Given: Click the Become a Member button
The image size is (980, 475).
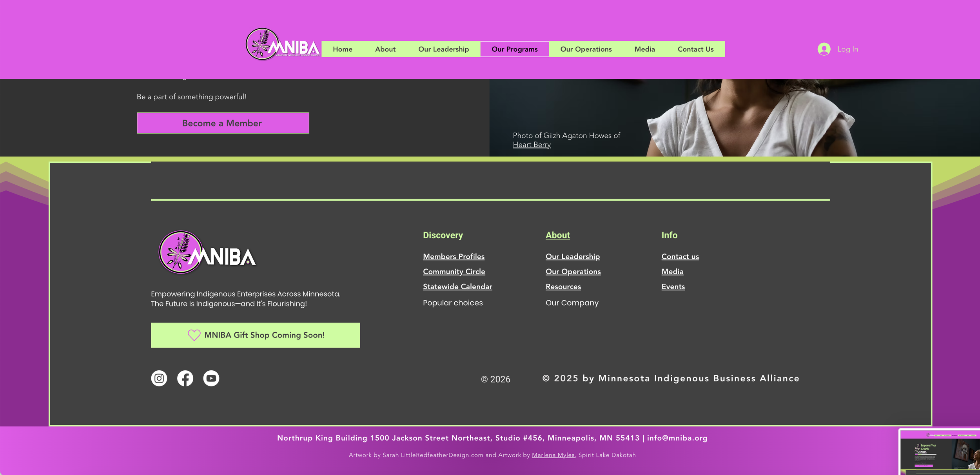Looking at the screenshot, I should coord(222,123).
